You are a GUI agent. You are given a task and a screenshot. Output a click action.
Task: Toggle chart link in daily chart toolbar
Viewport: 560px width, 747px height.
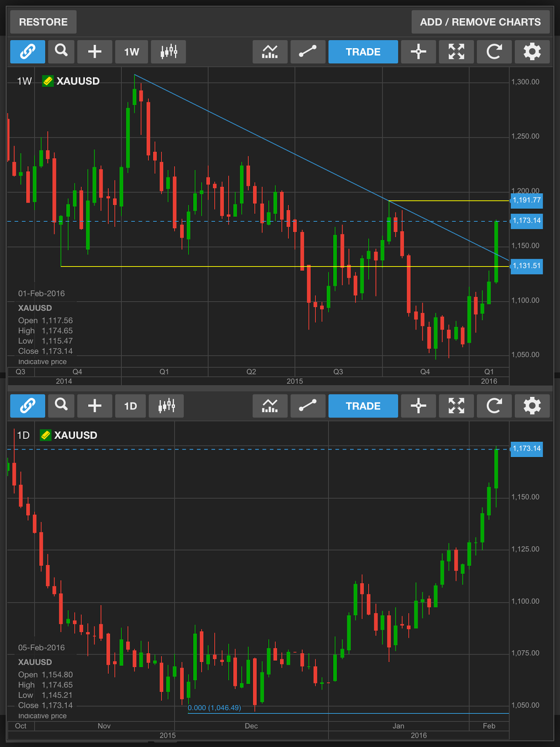click(x=28, y=406)
